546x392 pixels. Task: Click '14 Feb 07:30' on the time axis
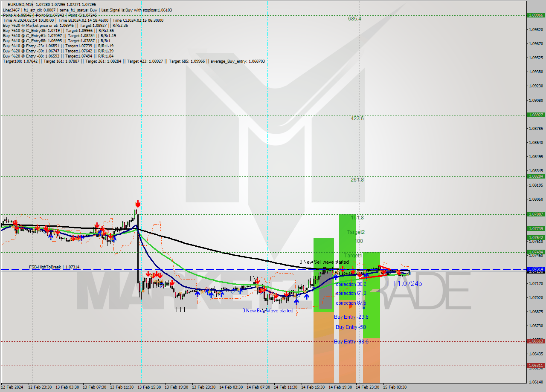(258, 387)
